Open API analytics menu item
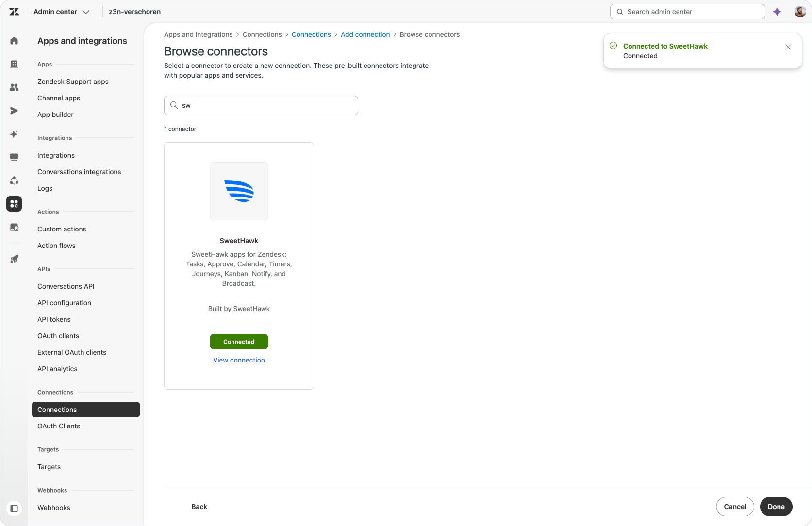 point(57,369)
